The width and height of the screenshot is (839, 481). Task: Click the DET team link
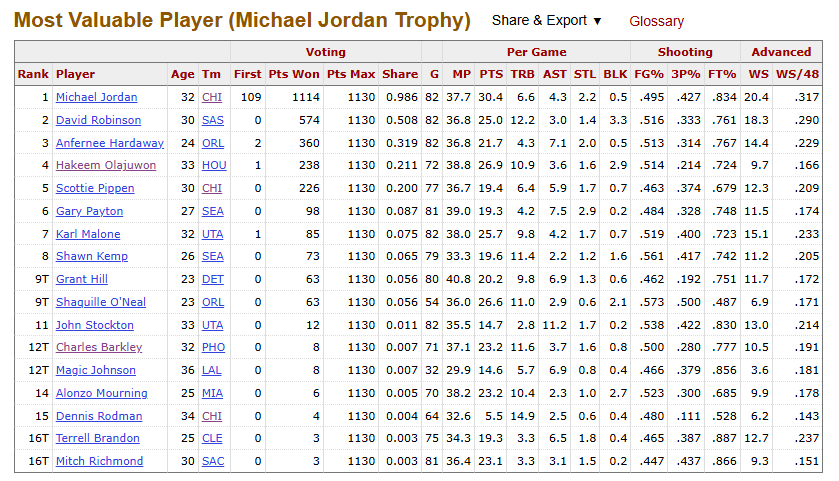(x=213, y=279)
